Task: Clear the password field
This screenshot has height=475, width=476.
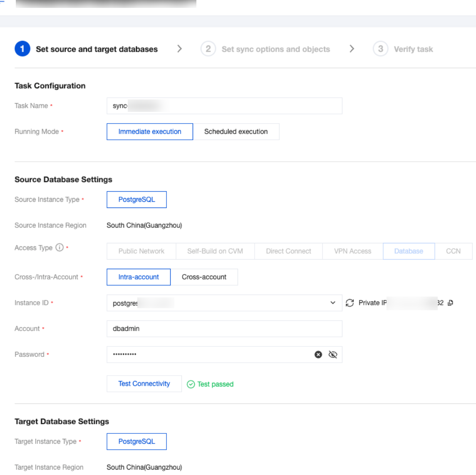Action: 318,354
